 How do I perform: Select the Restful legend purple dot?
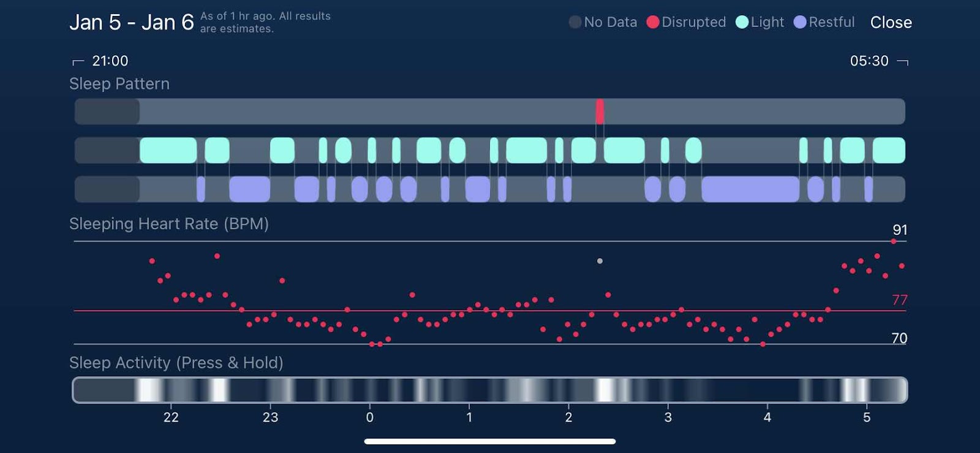click(x=800, y=22)
